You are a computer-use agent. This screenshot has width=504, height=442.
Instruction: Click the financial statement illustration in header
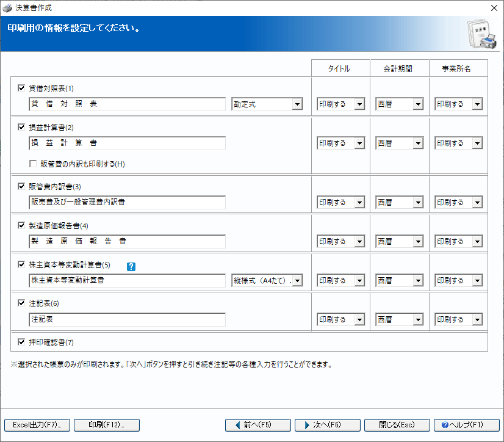(481, 35)
